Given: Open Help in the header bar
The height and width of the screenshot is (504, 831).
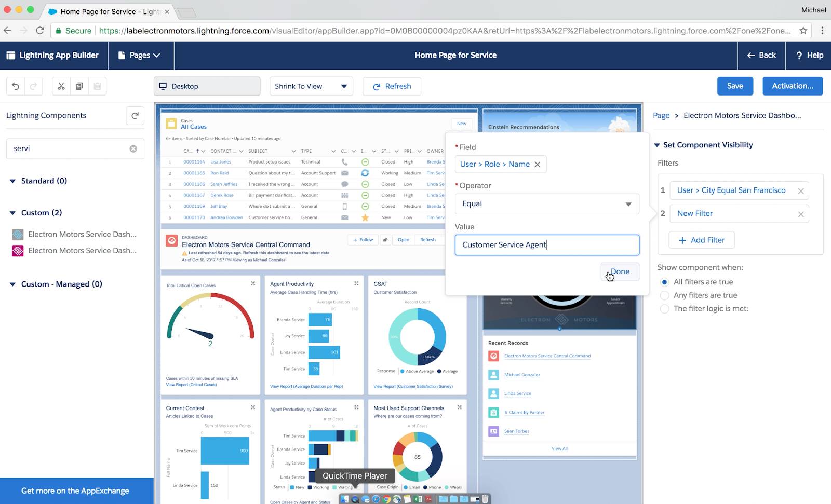Looking at the screenshot, I should coord(809,56).
